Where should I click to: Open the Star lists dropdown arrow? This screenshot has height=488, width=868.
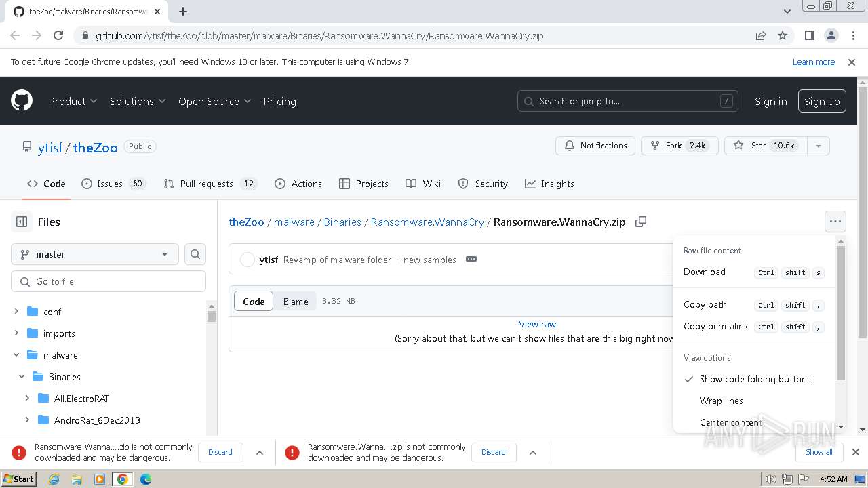[818, 146]
